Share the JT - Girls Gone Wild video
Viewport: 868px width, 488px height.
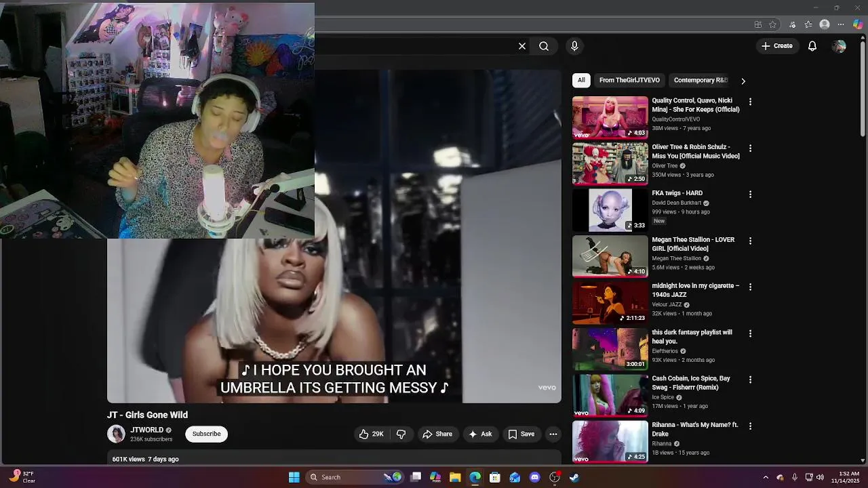pyautogui.click(x=437, y=434)
